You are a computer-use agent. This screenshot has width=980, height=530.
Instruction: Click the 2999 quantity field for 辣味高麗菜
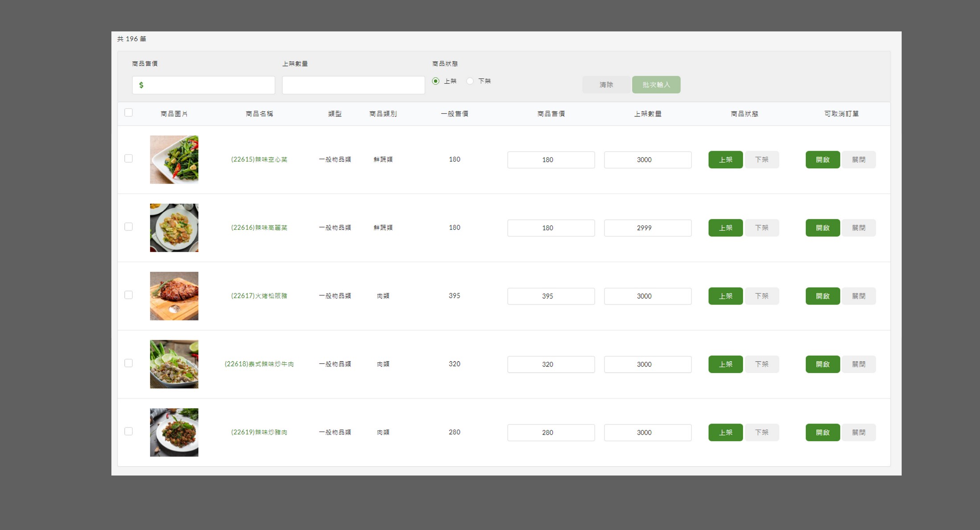click(x=648, y=228)
